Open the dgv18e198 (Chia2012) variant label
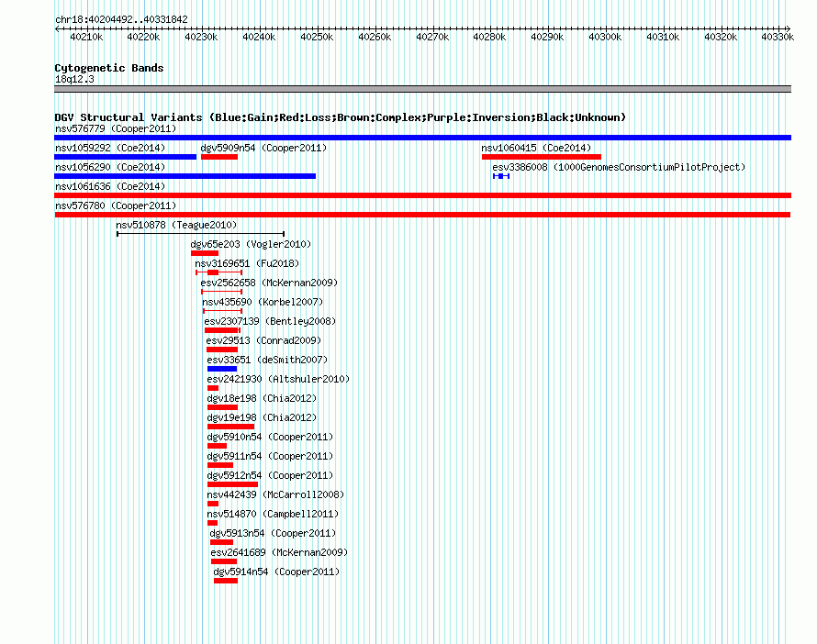Viewport: 817px width, 644px height. pyautogui.click(x=262, y=398)
